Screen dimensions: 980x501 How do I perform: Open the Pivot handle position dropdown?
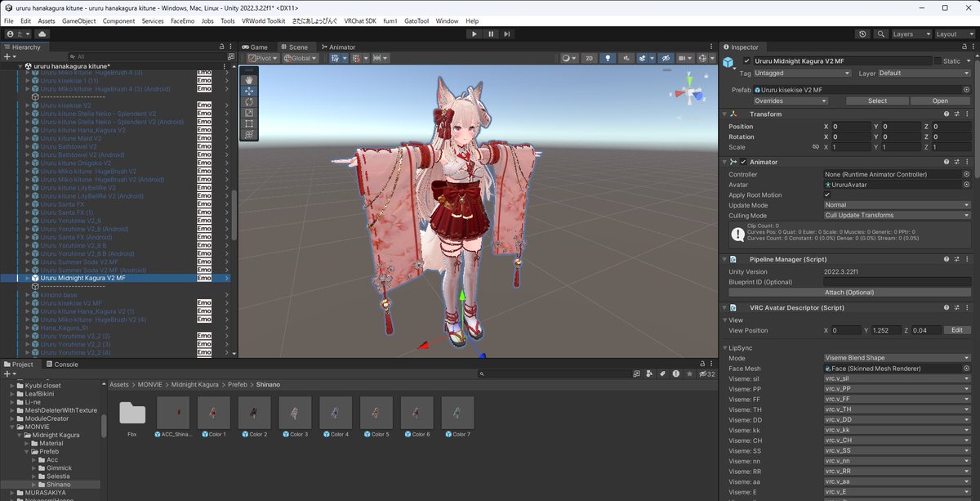coord(263,59)
